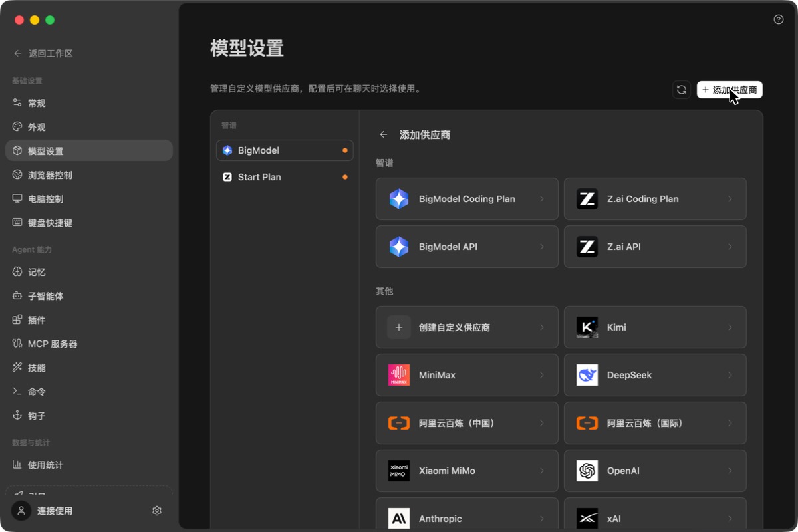Click the 模型设置 cube icon
This screenshot has width=798, height=532.
tap(17, 151)
